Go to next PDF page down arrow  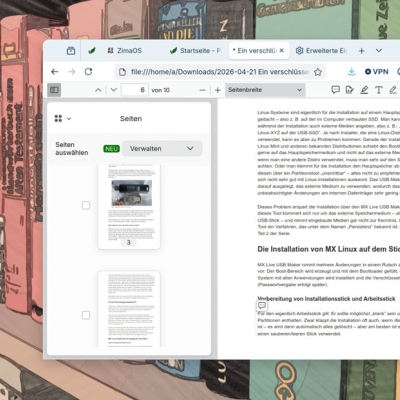[114, 90]
